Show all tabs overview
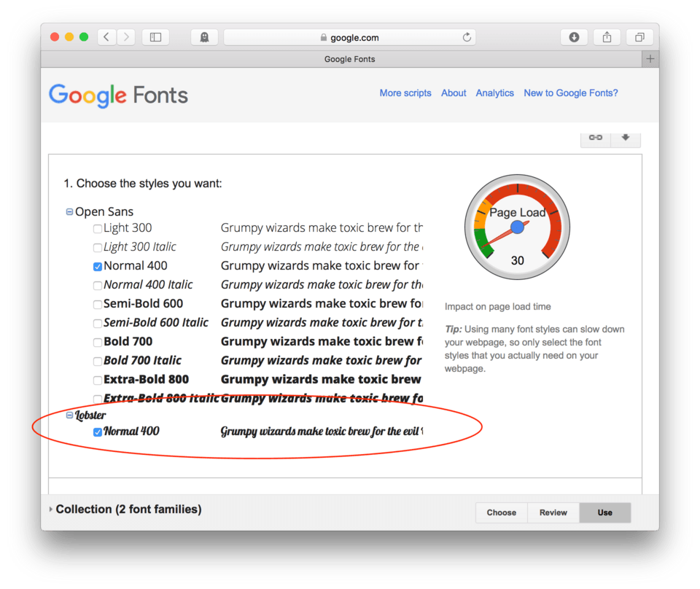This screenshot has width=700, height=589. tap(639, 37)
